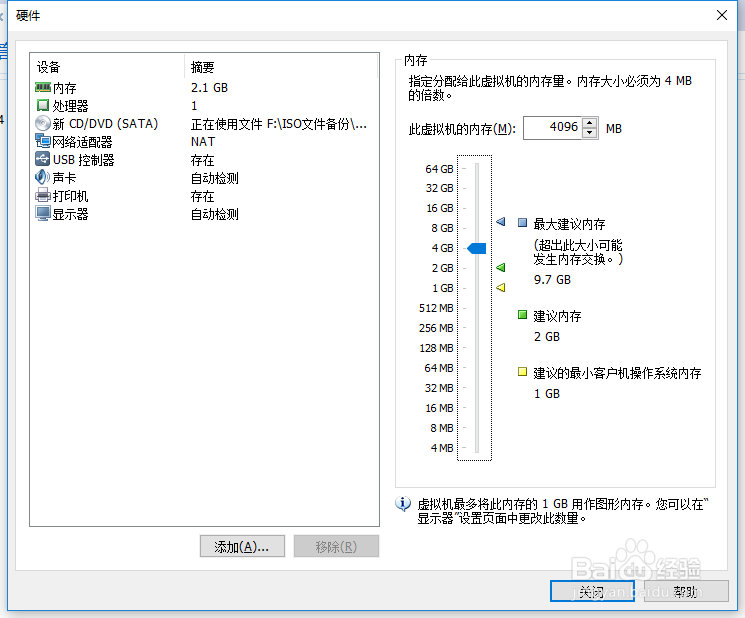
Task: Select the printer (打印机) icon
Action: pos(43,195)
